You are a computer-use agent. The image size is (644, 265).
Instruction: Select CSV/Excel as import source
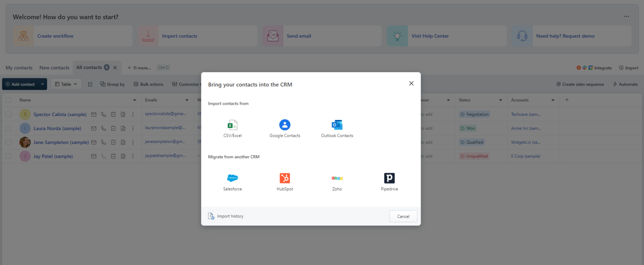pos(232,128)
